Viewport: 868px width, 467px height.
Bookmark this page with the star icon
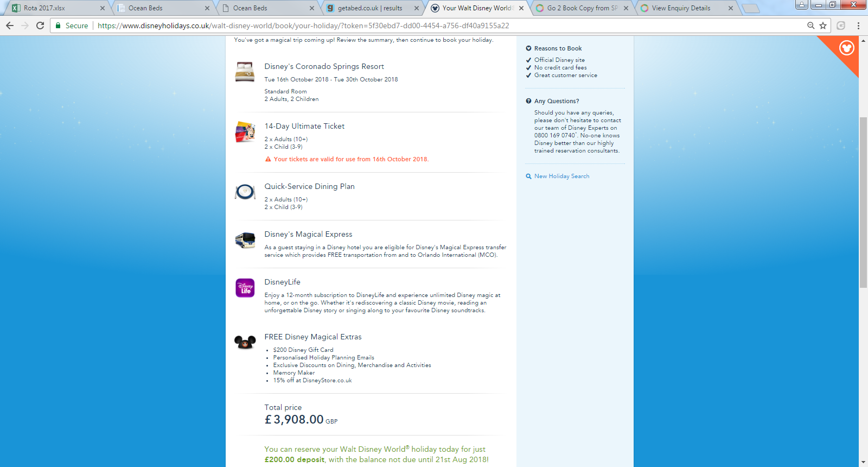823,26
